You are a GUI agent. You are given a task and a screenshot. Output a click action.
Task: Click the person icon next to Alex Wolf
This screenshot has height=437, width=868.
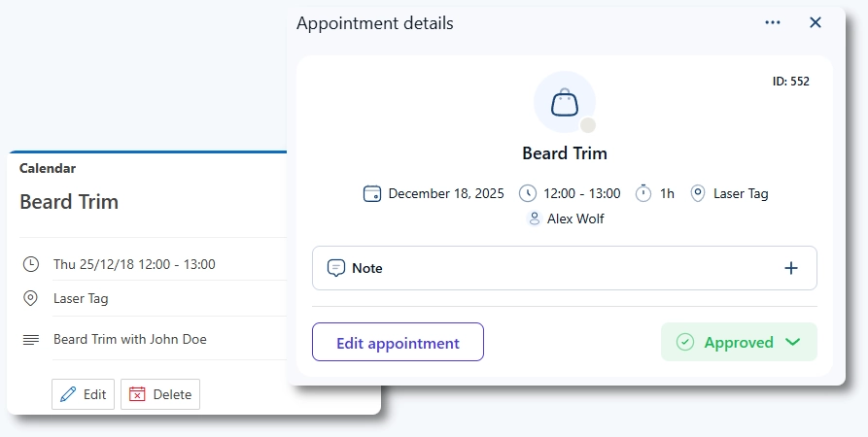(534, 218)
